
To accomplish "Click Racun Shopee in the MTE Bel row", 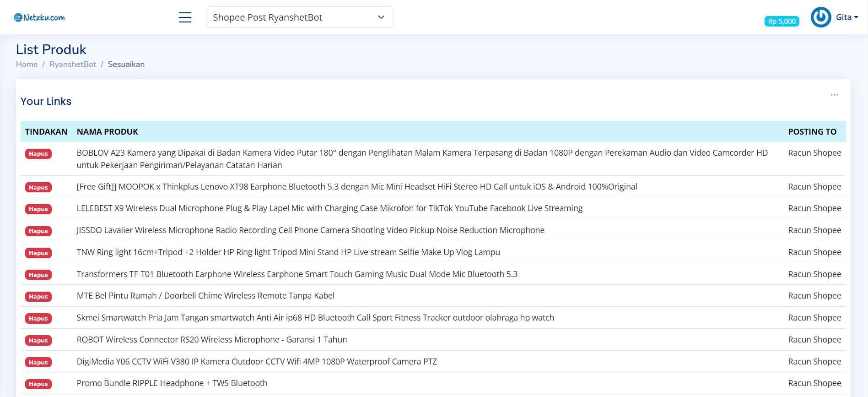I will pyautogui.click(x=814, y=295).
